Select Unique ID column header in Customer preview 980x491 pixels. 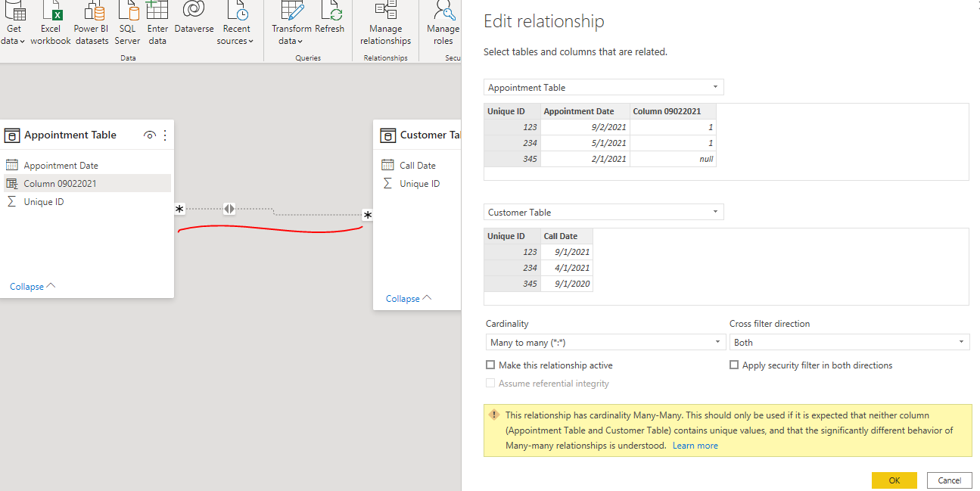coord(512,236)
